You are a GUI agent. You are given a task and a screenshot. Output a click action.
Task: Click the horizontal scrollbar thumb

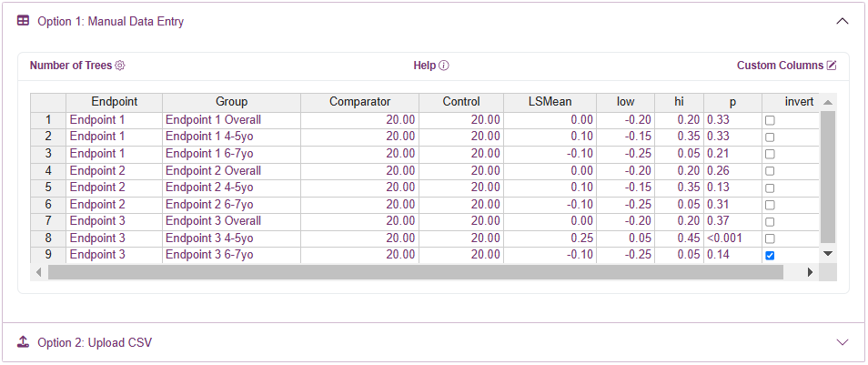(x=416, y=272)
